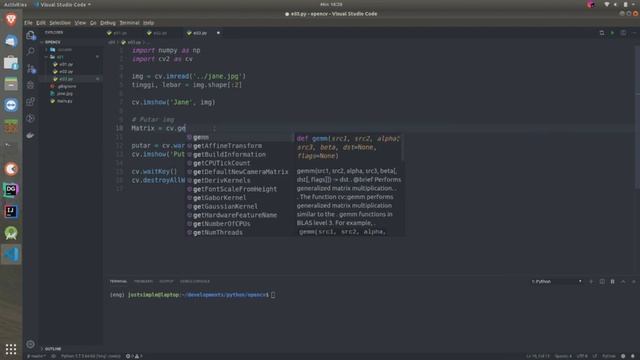Open the Manage gear in the activity bar
This screenshot has height=360, width=640.
(31, 344)
